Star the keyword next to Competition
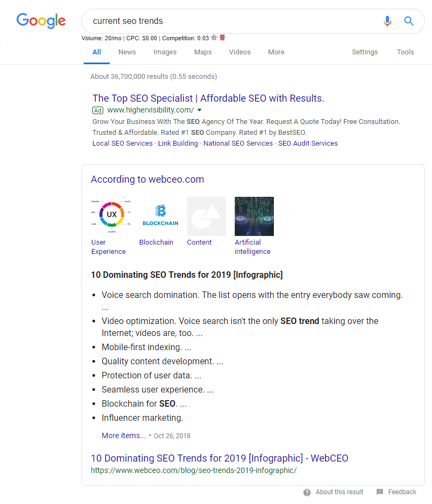 (x=214, y=38)
